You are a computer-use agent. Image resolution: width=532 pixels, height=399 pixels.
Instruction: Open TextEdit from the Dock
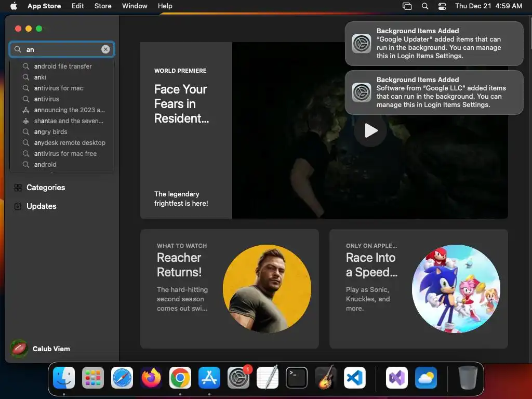268,378
